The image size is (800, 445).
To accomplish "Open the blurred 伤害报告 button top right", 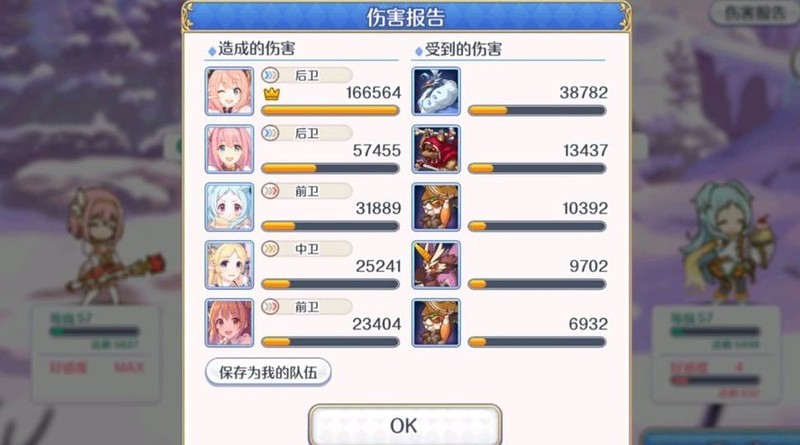I will point(755,13).
